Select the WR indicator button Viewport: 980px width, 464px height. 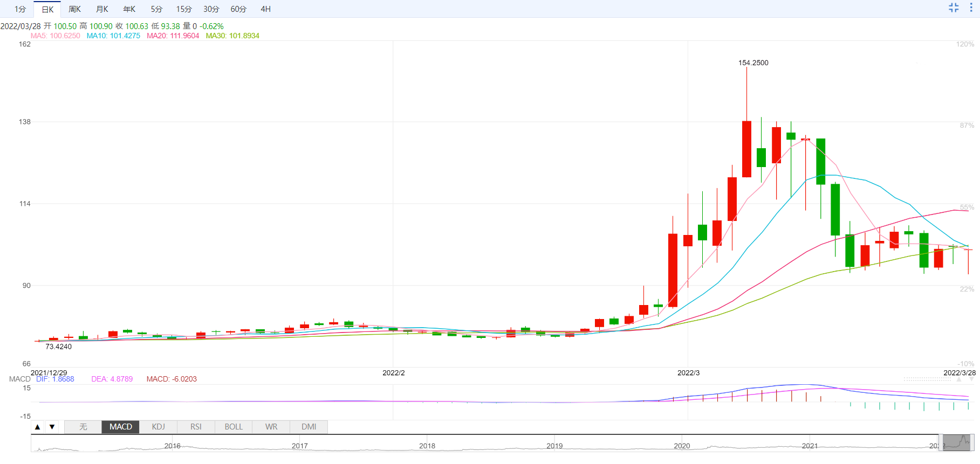point(271,427)
